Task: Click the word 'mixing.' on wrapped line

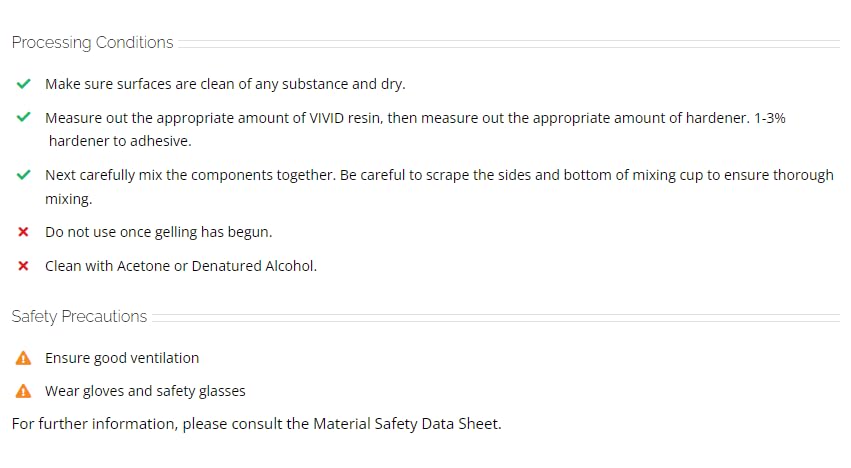Action: coord(68,199)
